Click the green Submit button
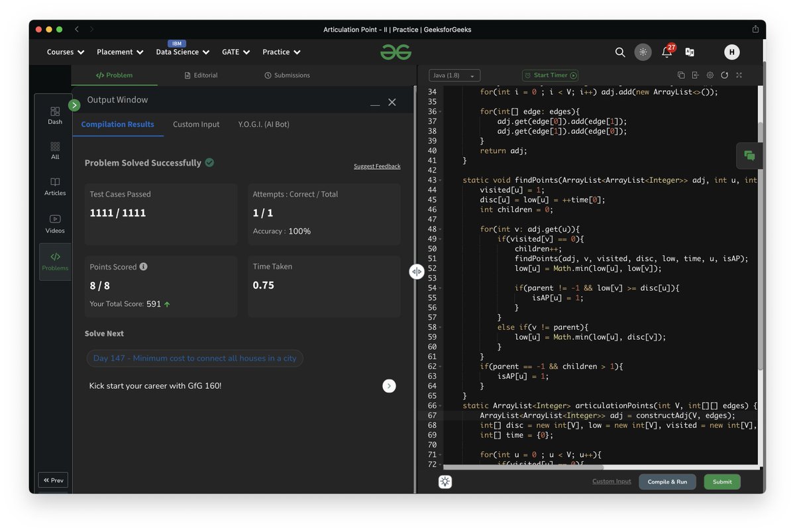Viewport: 795px width, 532px height. [x=722, y=482]
